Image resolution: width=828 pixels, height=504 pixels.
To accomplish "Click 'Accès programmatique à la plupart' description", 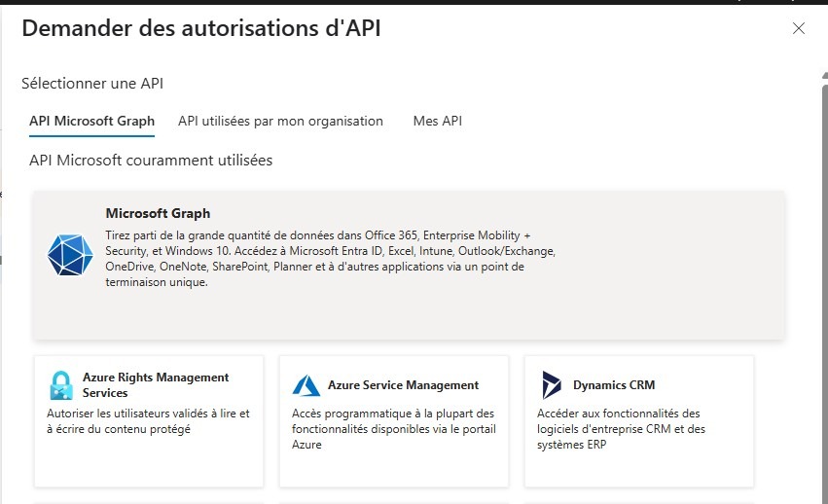I will 394,429.
